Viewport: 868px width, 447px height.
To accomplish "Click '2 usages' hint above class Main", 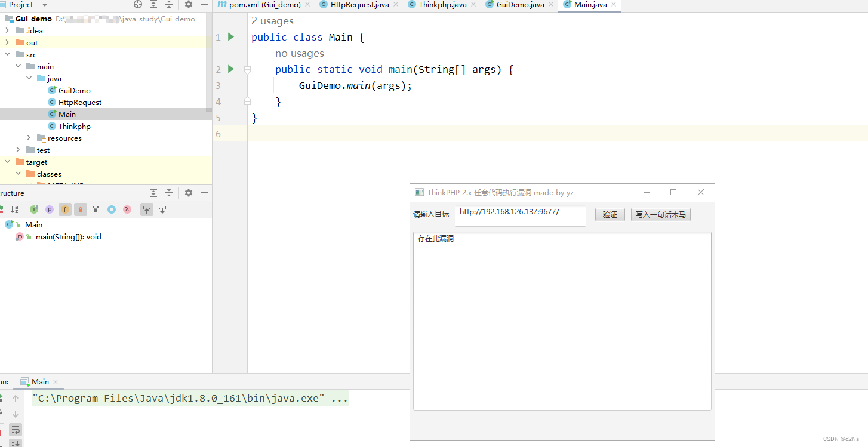I will (272, 21).
